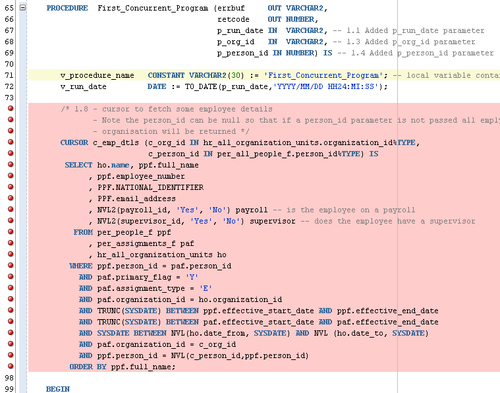Screen dimensions: 500x393
Task: Click line number 65 in the gutter
Action: tap(9, 8)
